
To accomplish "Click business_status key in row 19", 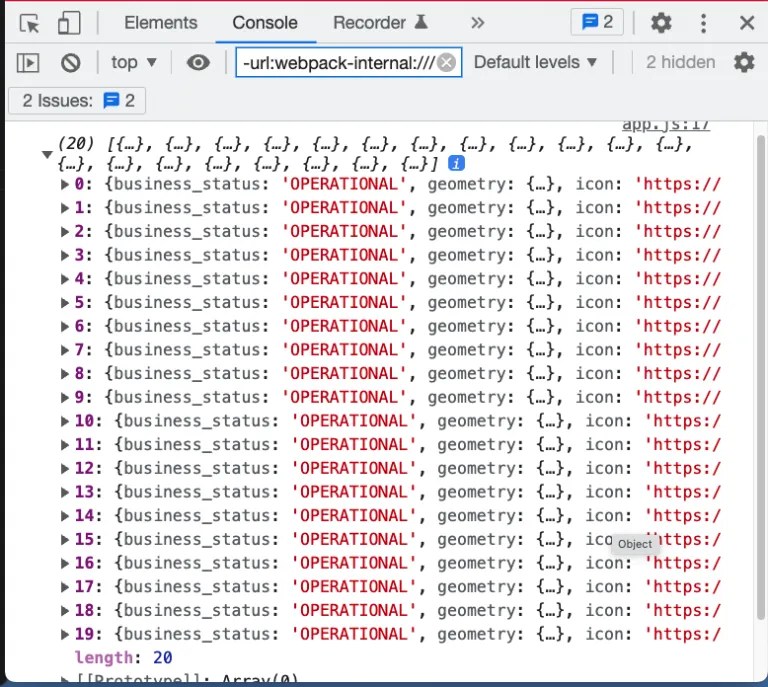I will click(196, 634).
